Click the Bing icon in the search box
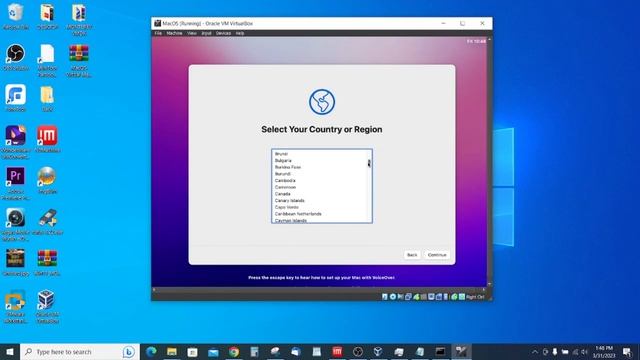Image resolution: width=640 pixels, height=360 pixels. click(x=129, y=351)
